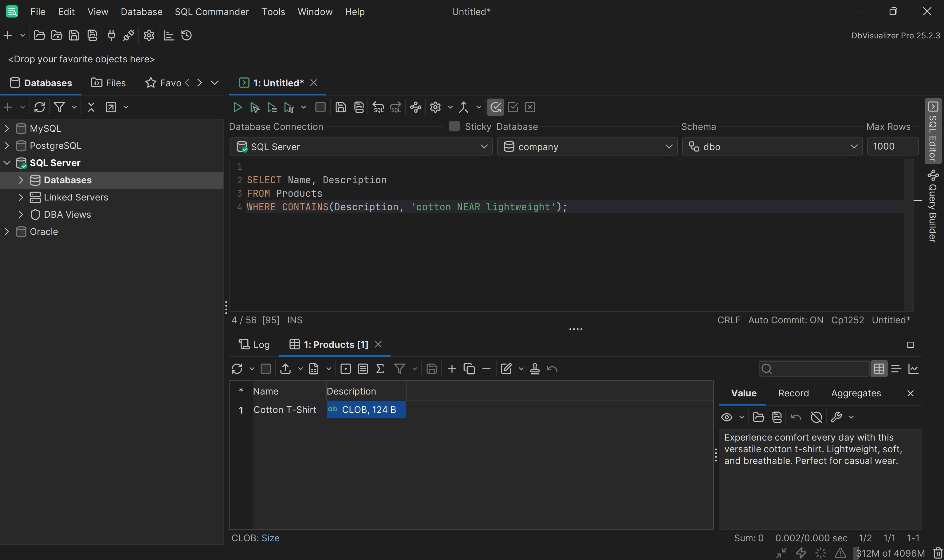Screen dimensions: 944x560
Task: Expand the MySQL connection node
Action: pyautogui.click(x=7, y=128)
